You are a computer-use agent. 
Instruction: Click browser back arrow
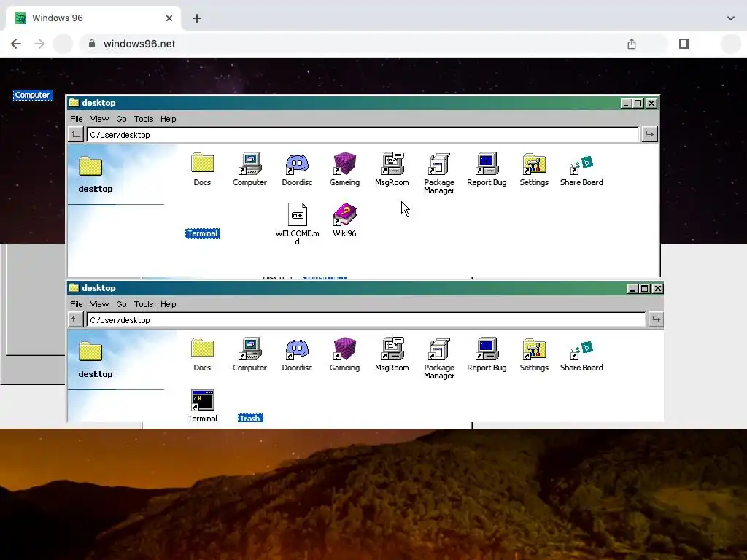click(16, 44)
